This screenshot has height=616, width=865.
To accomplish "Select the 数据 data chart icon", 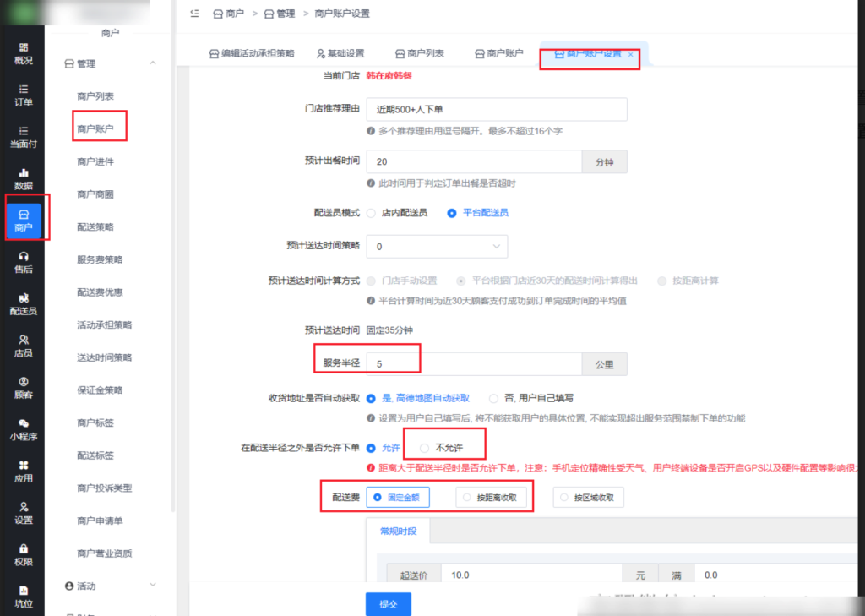I will pyautogui.click(x=24, y=172).
